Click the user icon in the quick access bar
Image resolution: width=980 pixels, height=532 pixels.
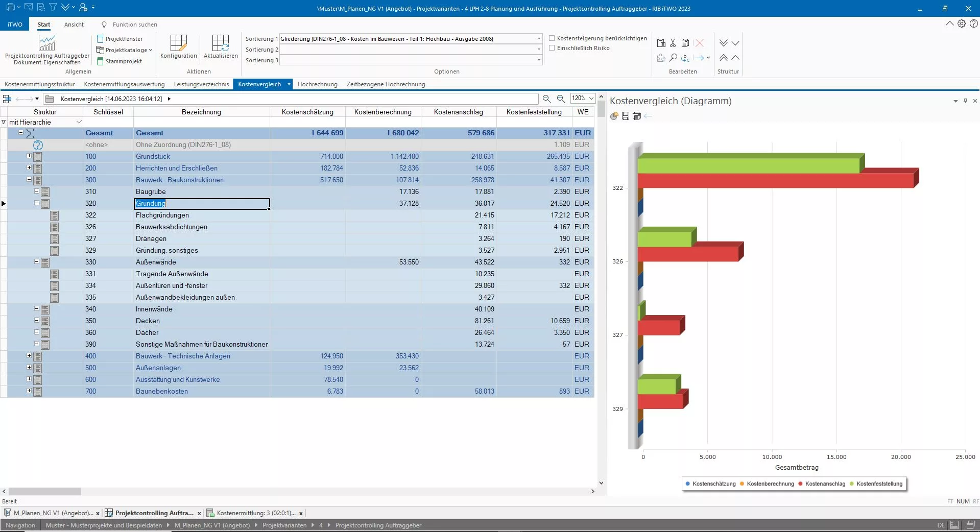[83, 8]
